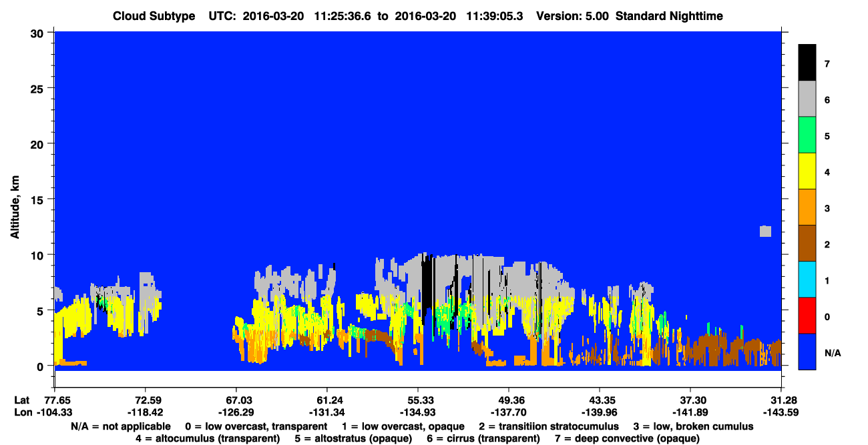Click the longitude value '-139.96'

600,412
